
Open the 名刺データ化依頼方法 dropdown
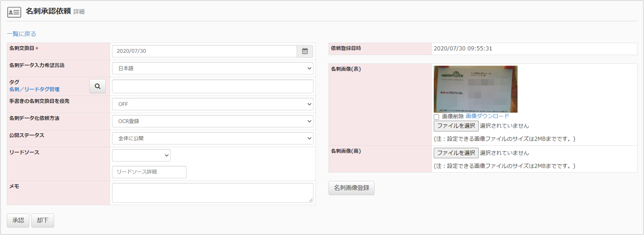[212, 121]
